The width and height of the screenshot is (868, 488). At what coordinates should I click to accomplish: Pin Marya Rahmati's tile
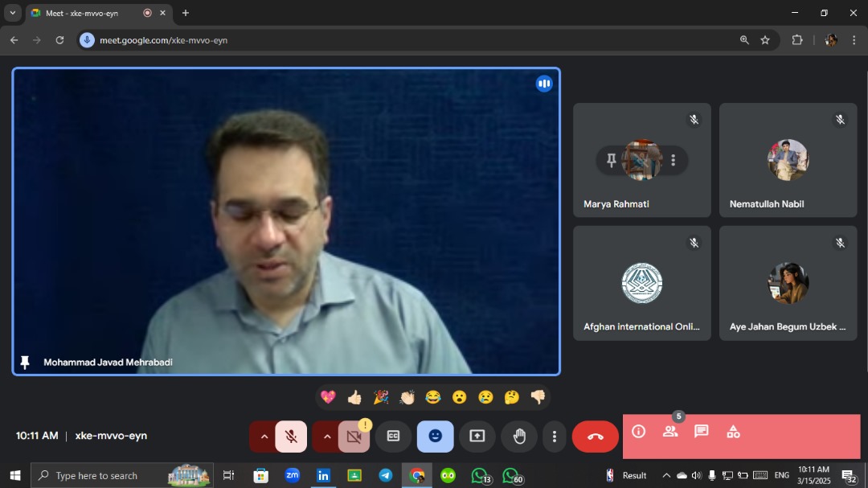tap(612, 161)
